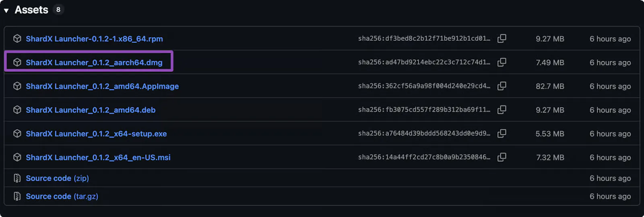The width and height of the screenshot is (644, 217).
Task: Download ShardX Launcher_0.1.2_aarch64.dmg
Action: click(x=94, y=63)
